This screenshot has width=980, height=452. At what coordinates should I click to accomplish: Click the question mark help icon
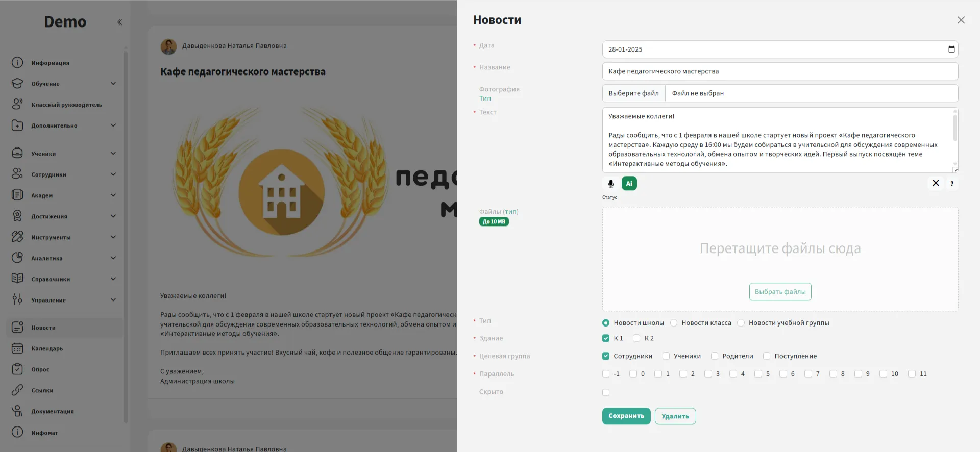click(x=951, y=184)
